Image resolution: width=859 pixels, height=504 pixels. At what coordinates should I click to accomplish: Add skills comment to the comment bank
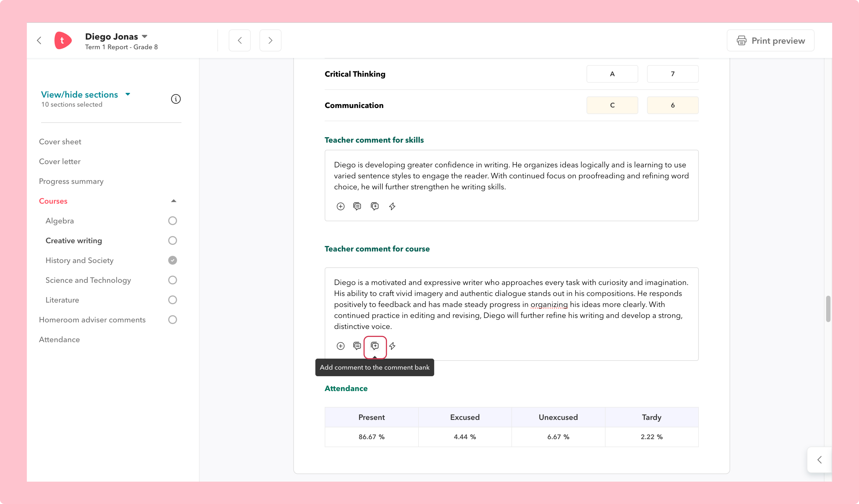(375, 206)
